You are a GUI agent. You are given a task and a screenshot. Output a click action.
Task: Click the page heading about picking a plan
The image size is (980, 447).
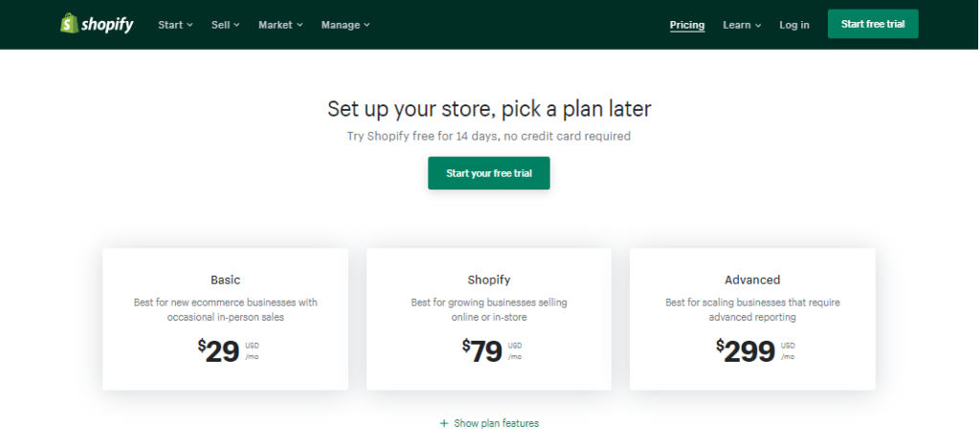tap(489, 108)
